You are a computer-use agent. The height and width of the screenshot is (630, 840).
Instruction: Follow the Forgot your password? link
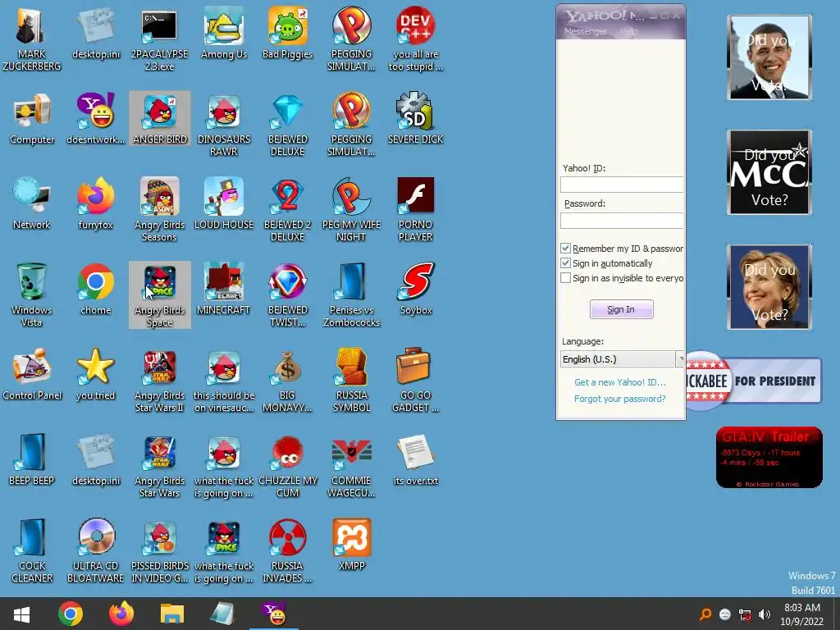[620, 399]
